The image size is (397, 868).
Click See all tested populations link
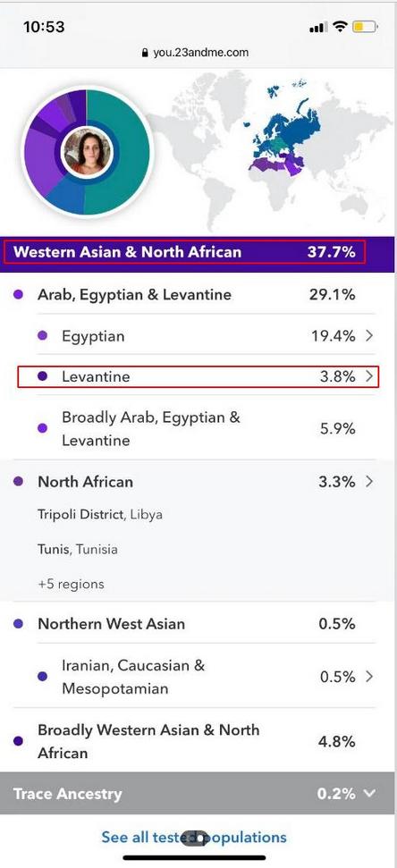coord(194,837)
